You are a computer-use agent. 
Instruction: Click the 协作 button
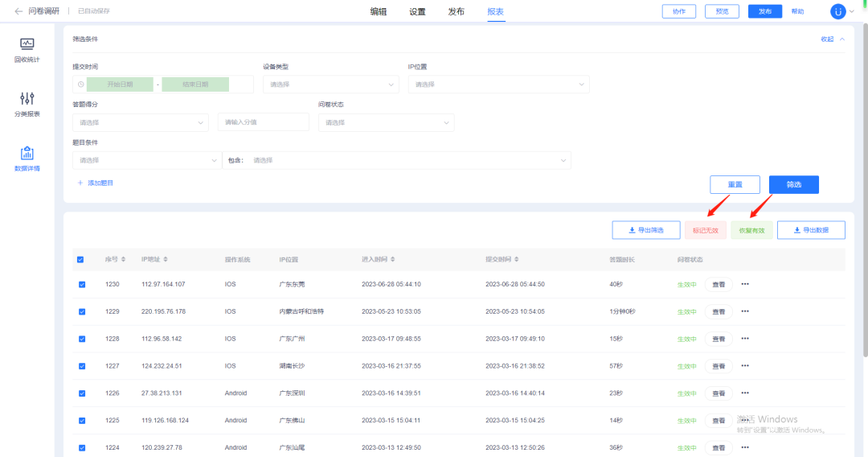(678, 11)
